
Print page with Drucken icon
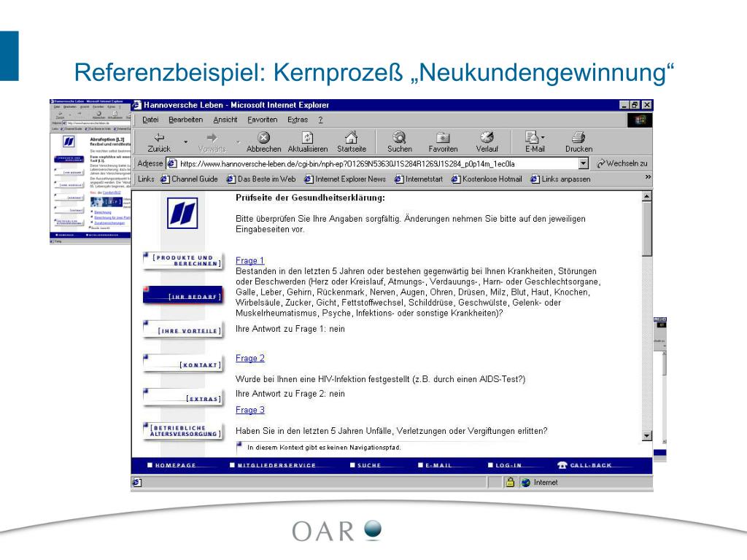[x=578, y=138]
